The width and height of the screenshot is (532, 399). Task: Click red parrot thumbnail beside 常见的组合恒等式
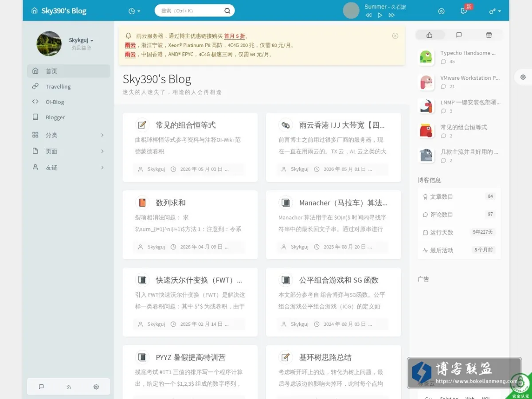click(426, 131)
